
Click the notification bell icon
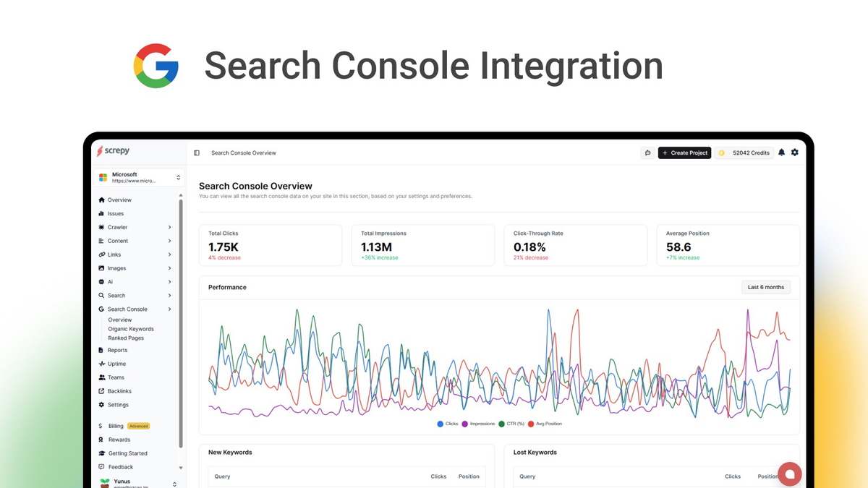pyautogui.click(x=781, y=153)
